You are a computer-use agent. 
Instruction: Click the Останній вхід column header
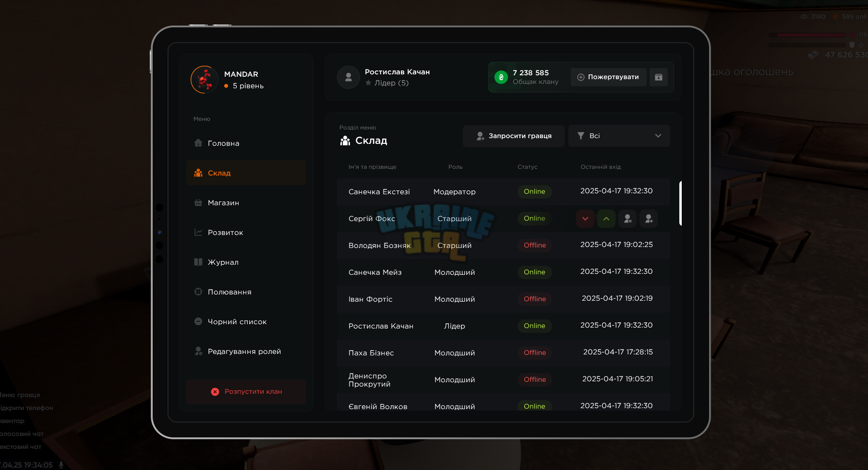(601, 167)
